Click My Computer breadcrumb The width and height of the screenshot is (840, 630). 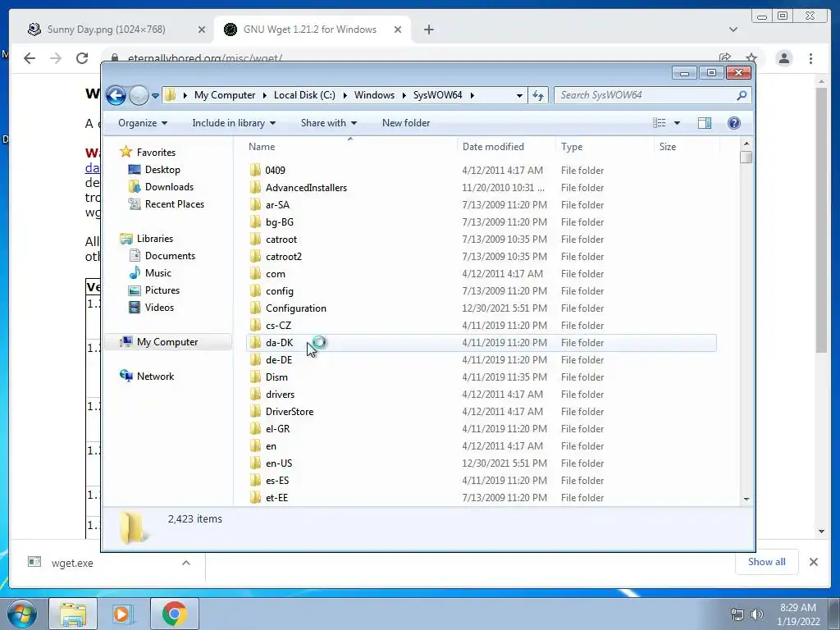tap(225, 95)
